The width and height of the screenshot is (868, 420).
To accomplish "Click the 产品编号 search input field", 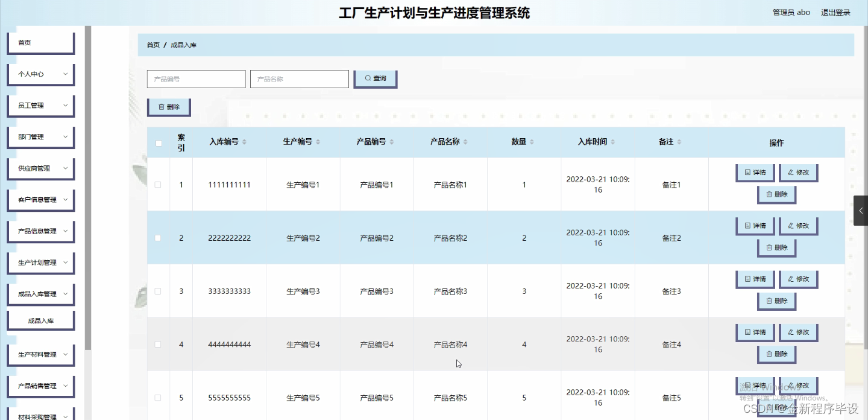I will pos(196,78).
